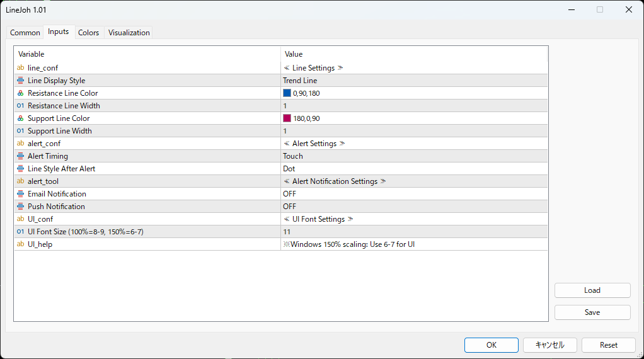Change Push Notification OFF value
This screenshot has width=644, height=359.
pos(414,207)
